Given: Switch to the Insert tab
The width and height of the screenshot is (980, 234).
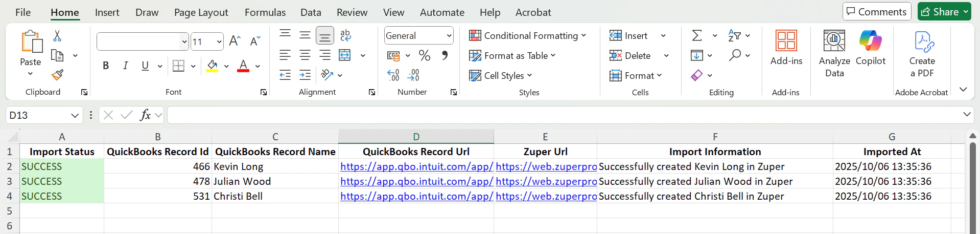Looking at the screenshot, I should (x=107, y=12).
